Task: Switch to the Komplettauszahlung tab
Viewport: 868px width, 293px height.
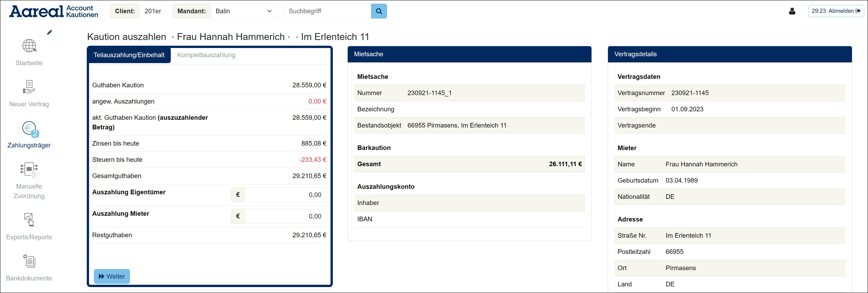Action: click(x=206, y=55)
